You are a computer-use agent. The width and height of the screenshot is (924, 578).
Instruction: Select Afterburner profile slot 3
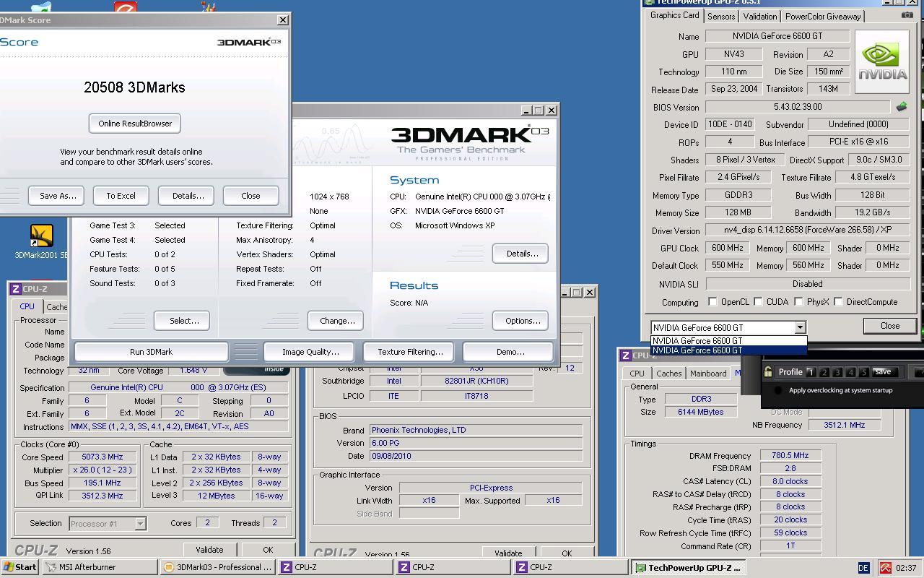pyautogui.click(x=837, y=372)
